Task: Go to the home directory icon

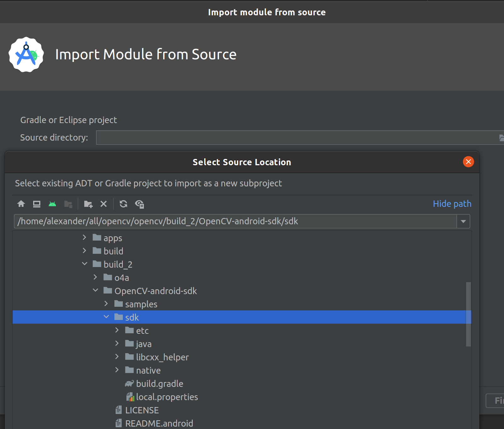Action: [21, 204]
